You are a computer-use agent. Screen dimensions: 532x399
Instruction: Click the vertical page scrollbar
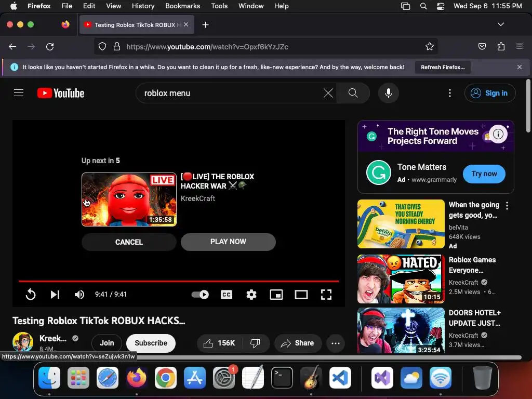pyautogui.click(x=528, y=106)
